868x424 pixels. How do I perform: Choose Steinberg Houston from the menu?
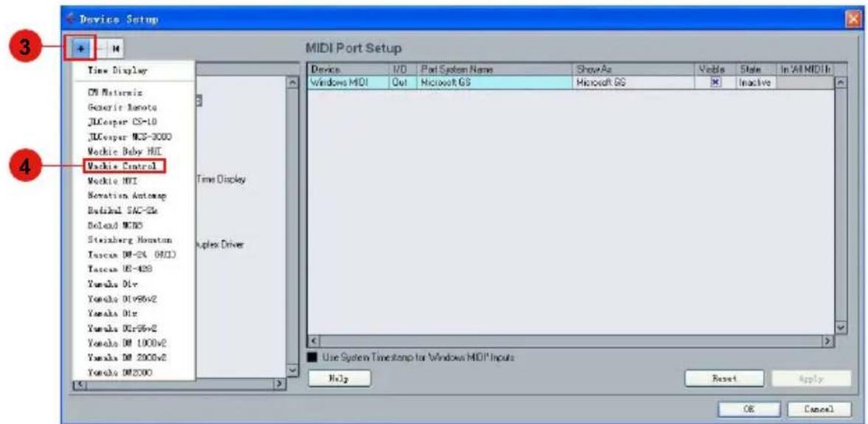tap(130, 240)
